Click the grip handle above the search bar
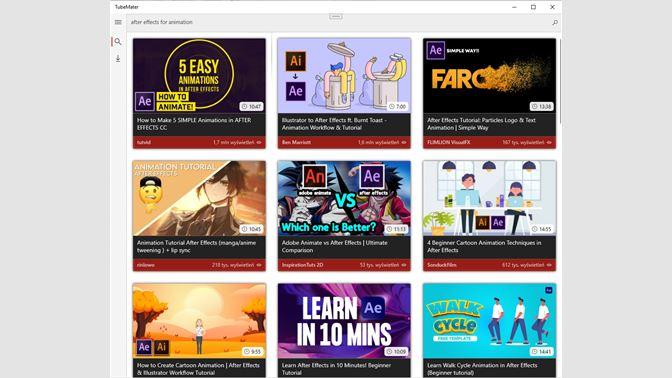The height and width of the screenshot is (378, 672). click(336, 17)
